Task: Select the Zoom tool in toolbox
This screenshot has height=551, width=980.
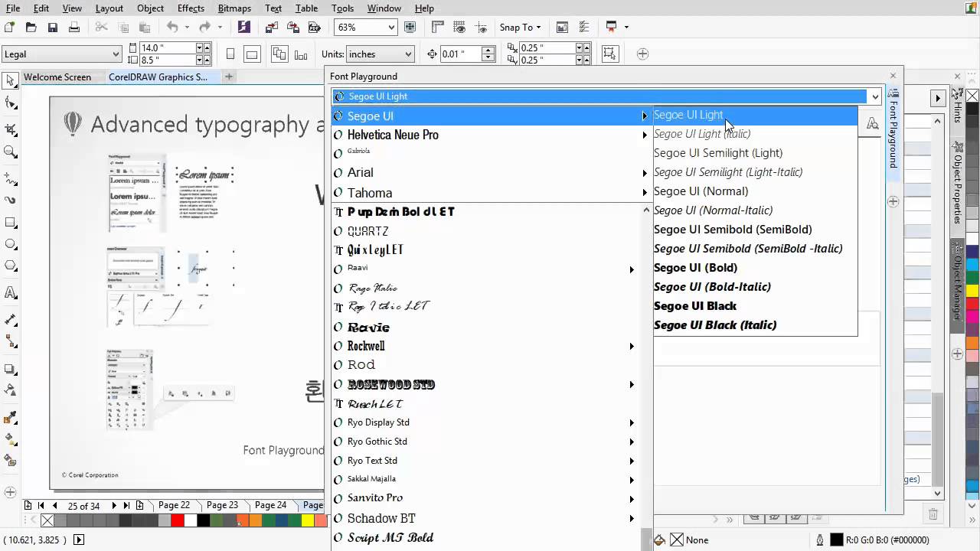Action: (11, 152)
